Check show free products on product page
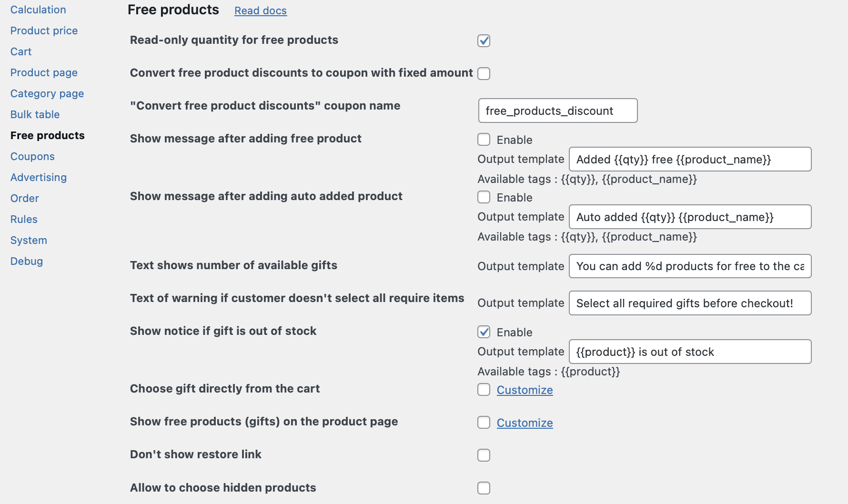Viewport: 848px width, 504px height. [x=484, y=423]
